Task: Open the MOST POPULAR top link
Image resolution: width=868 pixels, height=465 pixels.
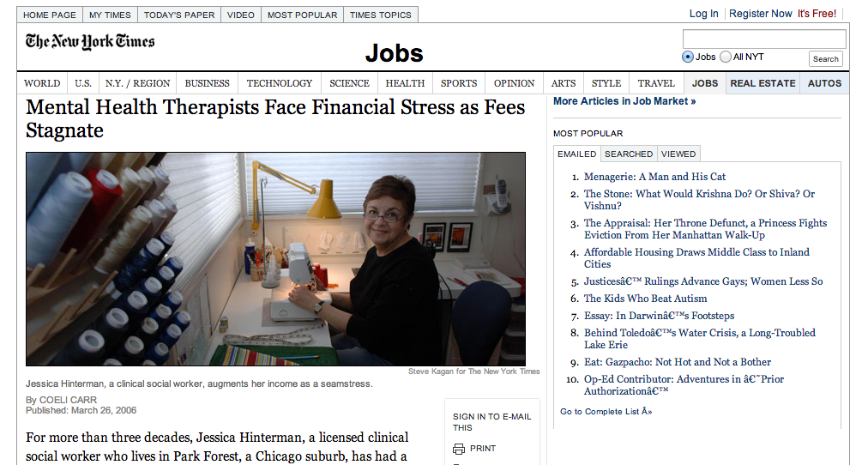Action: [x=302, y=15]
